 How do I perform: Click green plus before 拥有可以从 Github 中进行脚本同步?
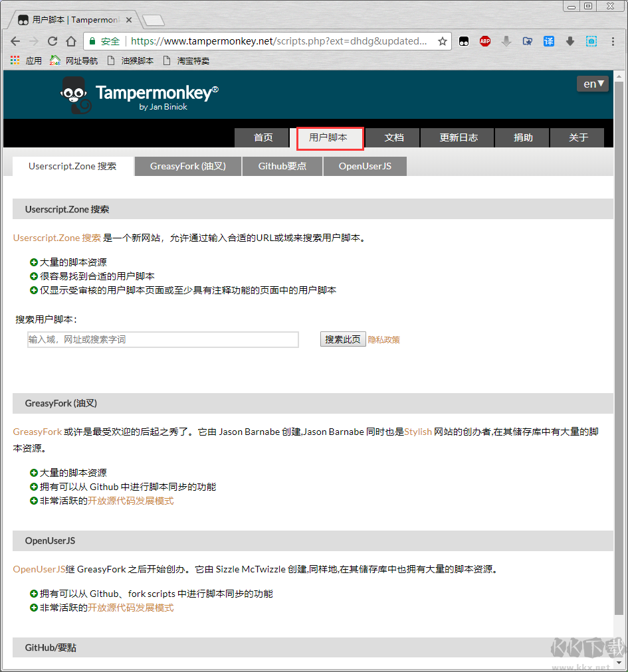pyautogui.click(x=33, y=487)
